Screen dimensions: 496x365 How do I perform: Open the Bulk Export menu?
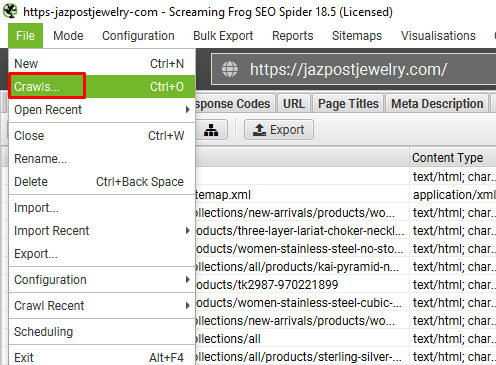click(x=223, y=36)
